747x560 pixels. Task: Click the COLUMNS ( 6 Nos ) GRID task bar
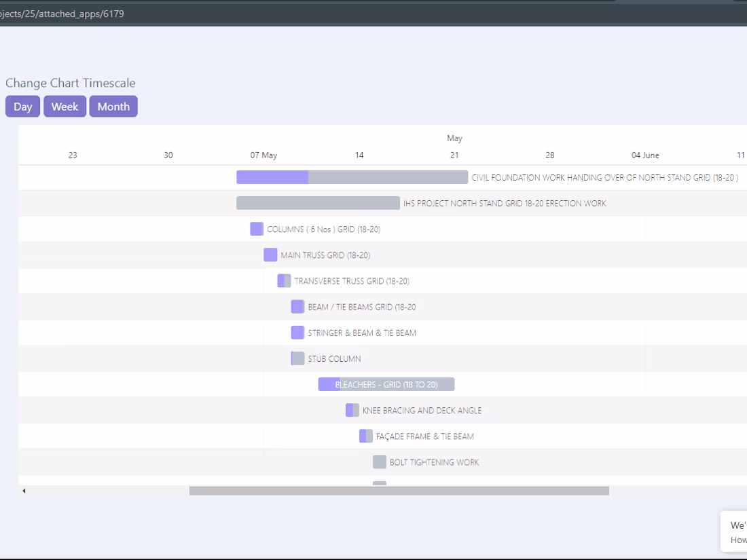point(256,229)
